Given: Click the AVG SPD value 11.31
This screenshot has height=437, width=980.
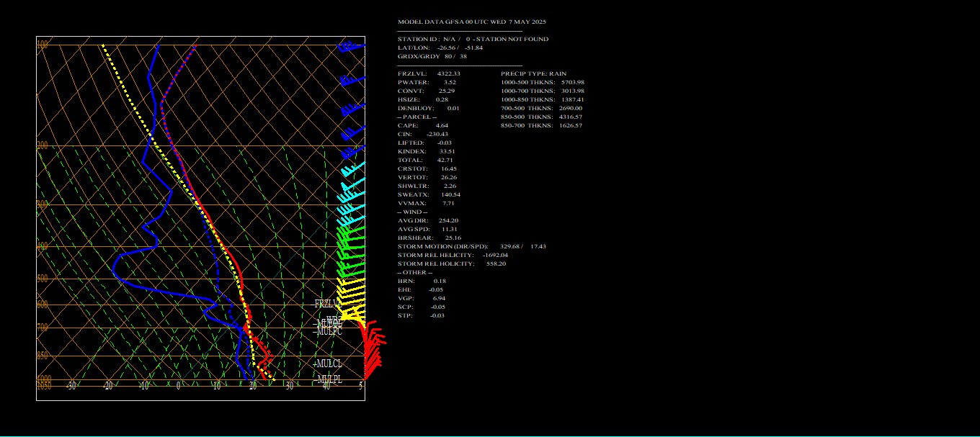Looking at the screenshot, I should 449,229.
